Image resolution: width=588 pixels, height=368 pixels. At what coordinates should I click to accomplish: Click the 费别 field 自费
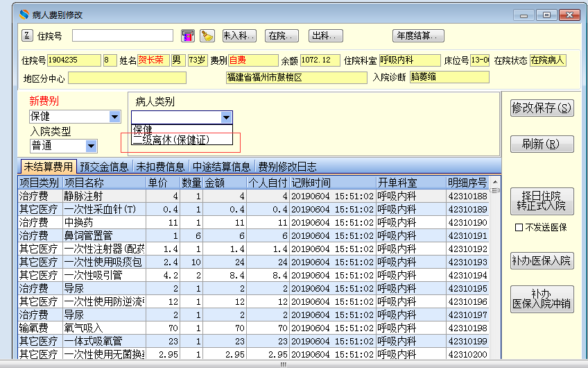tap(253, 60)
